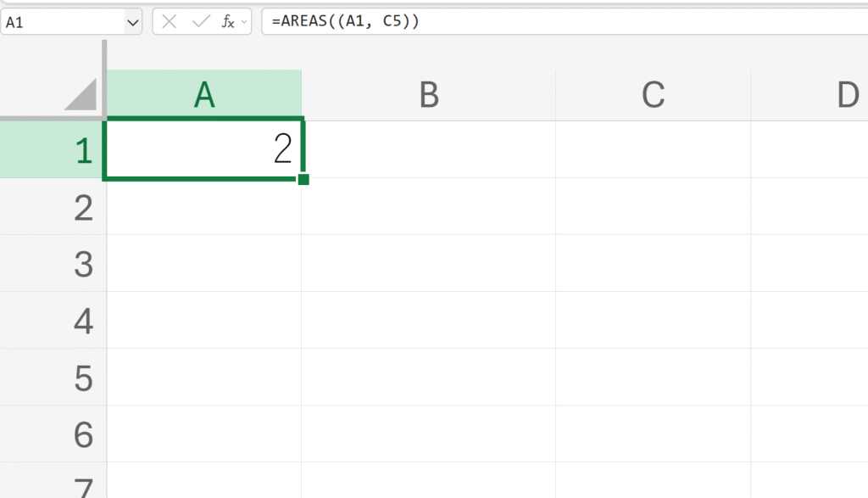The height and width of the screenshot is (498, 868).
Task: Click the Enter checkmark formula icon
Action: pyautogui.click(x=200, y=22)
